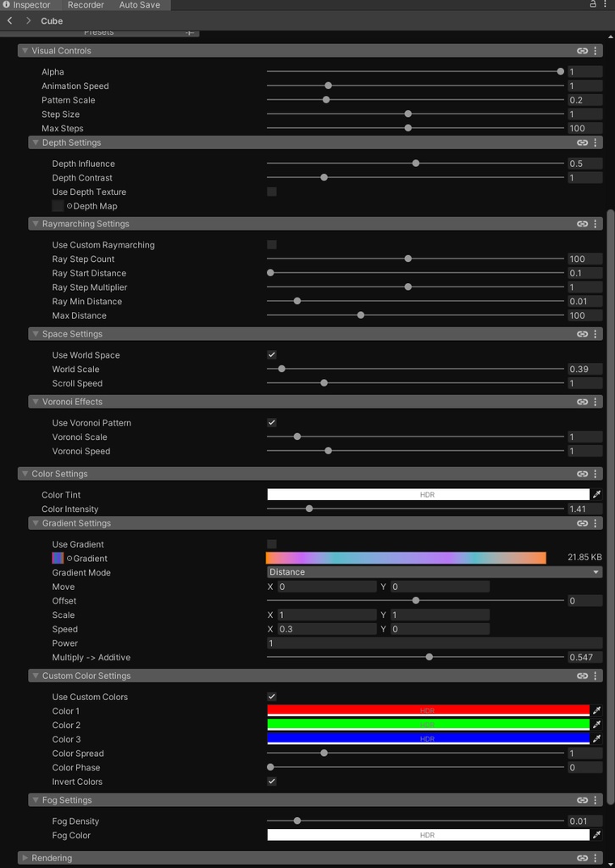The image size is (615, 868).
Task: Open Space Settings three-dot menu
Action: (x=595, y=334)
